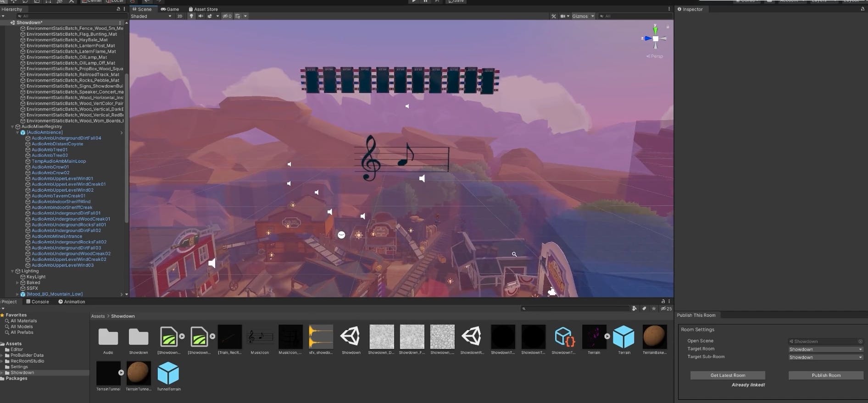Open grid settings dropdown arrow
This screenshot has width=868, height=403.
[245, 16]
